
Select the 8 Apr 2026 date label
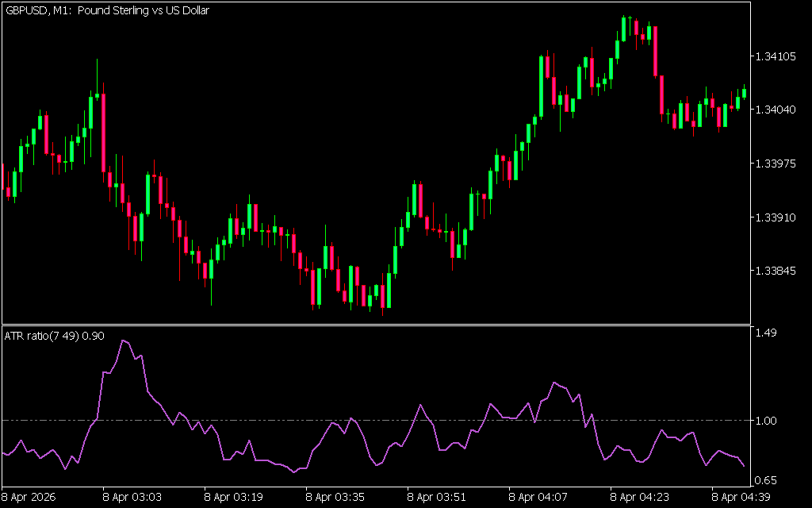pyautogui.click(x=29, y=498)
